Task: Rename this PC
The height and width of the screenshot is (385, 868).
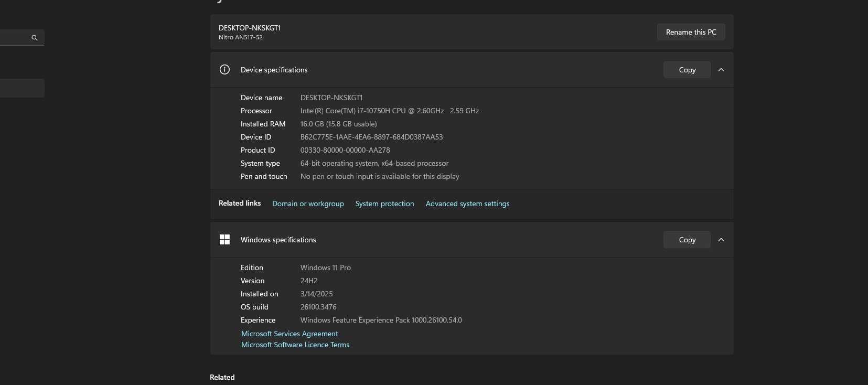Action: click(691, 32)
